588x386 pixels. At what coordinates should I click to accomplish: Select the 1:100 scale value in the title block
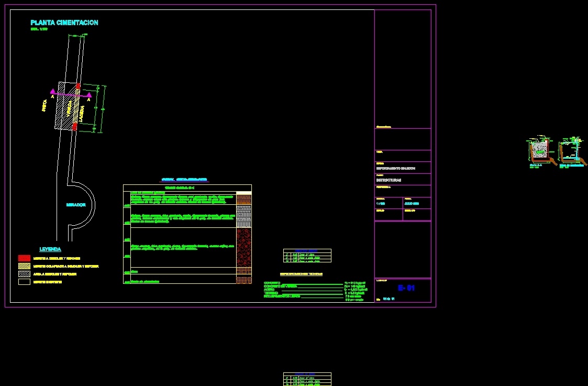click(381, 203)
